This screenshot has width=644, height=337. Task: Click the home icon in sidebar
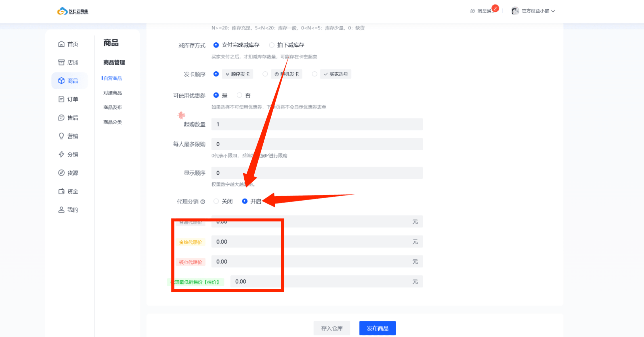click(x=61, y=44)
